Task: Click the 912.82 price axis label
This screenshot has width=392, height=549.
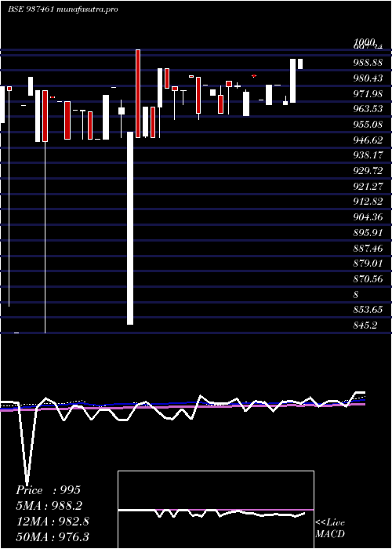Action: tap(368, 202)
